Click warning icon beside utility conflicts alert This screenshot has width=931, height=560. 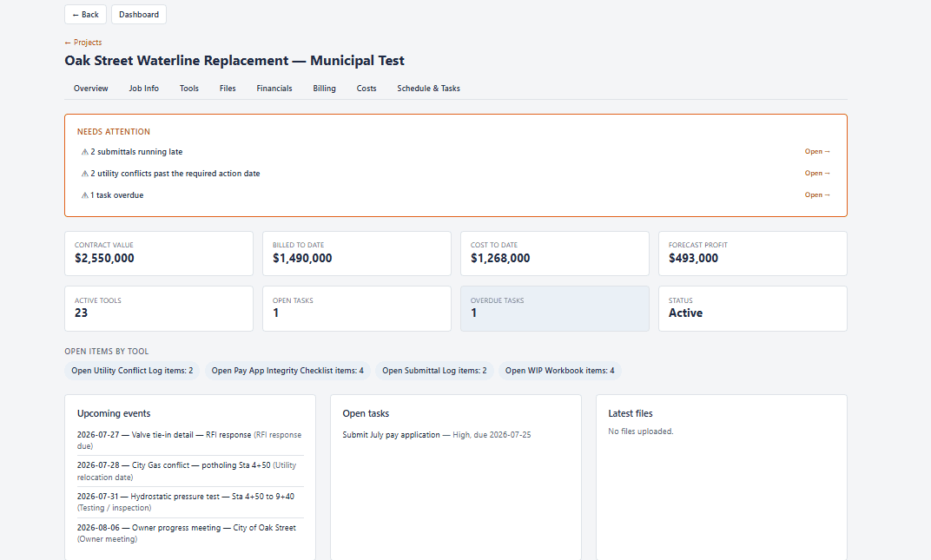point(85,174)
